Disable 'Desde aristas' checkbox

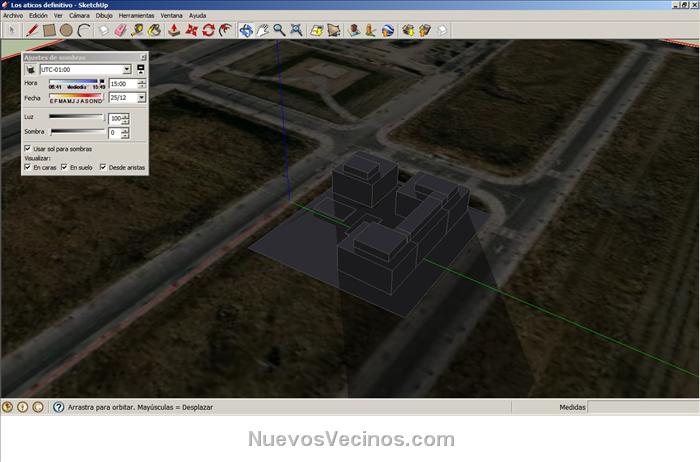[102, 167]
